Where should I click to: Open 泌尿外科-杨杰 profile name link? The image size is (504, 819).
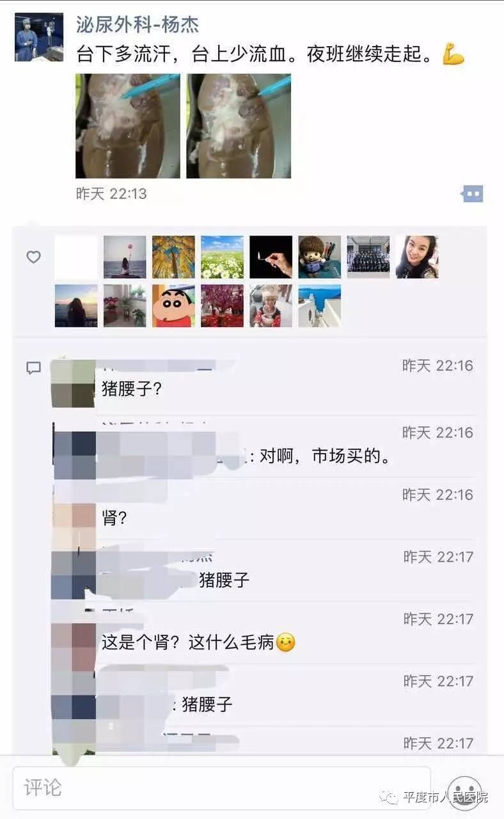(x=138, y=24)
